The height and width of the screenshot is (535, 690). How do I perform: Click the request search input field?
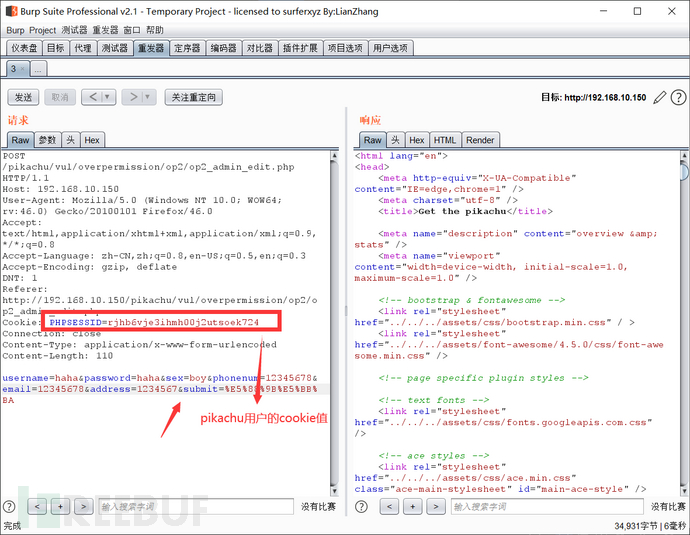pos(195,506)
